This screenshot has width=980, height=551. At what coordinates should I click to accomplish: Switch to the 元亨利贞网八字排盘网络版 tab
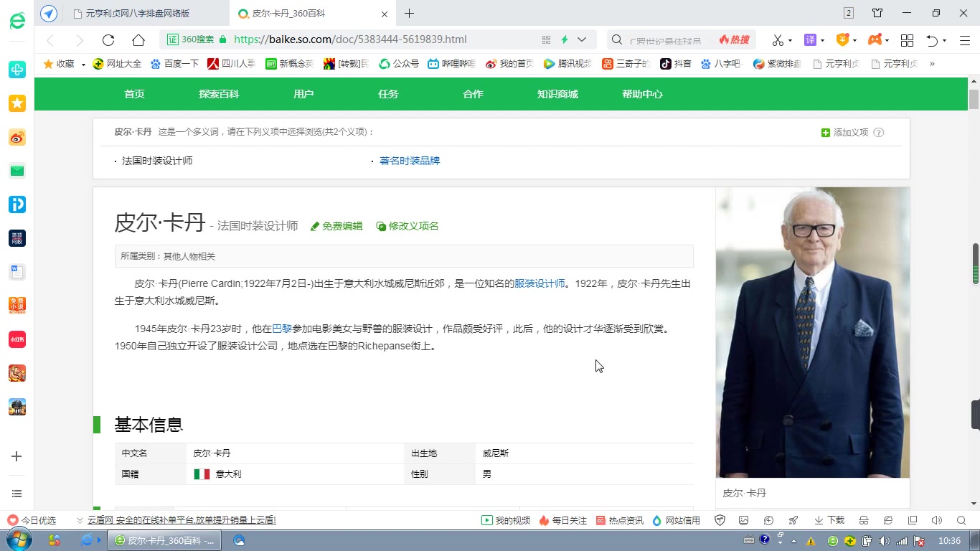tap(138, 14)
